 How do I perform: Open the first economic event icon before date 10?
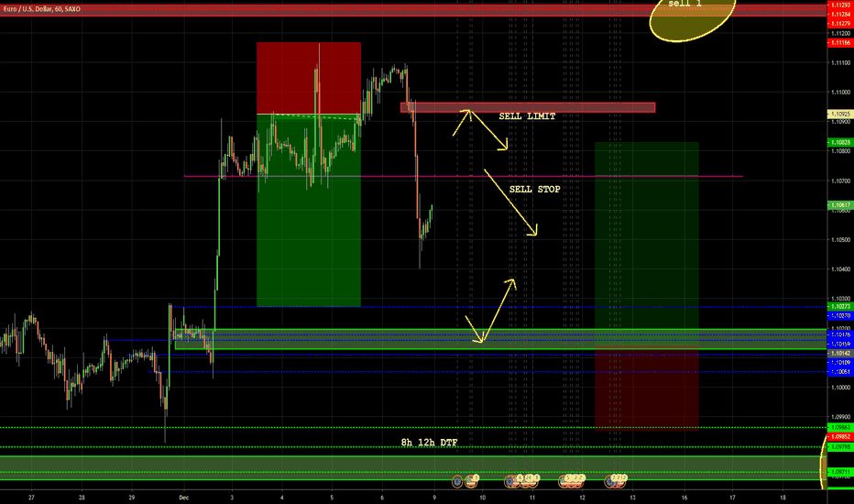pos(456,479)
